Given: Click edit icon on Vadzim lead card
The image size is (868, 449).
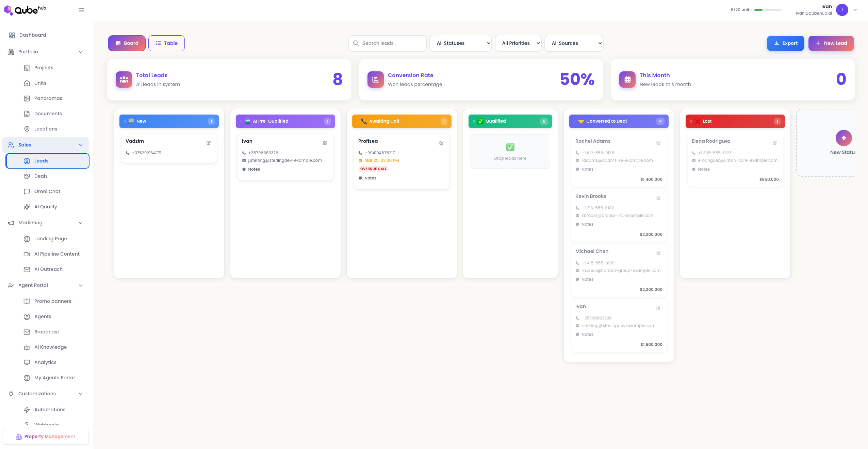Looking at the screenshot, I should (209, 143).
